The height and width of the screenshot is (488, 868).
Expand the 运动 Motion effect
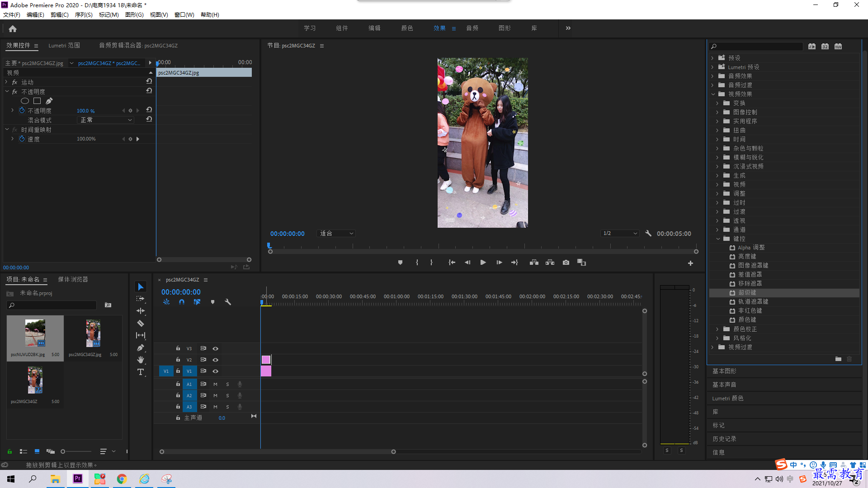tap(6, 82)
